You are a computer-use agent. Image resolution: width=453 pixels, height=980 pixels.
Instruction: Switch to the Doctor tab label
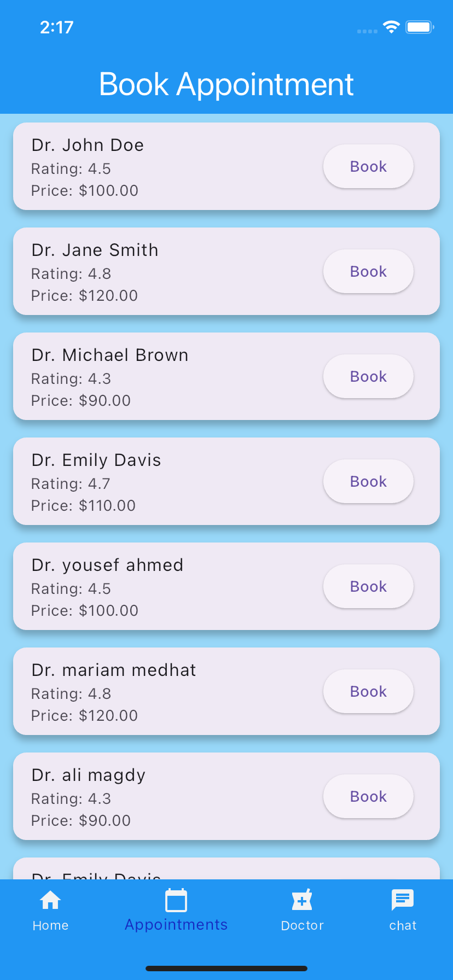pyautogui.click(x=302, y=925)
